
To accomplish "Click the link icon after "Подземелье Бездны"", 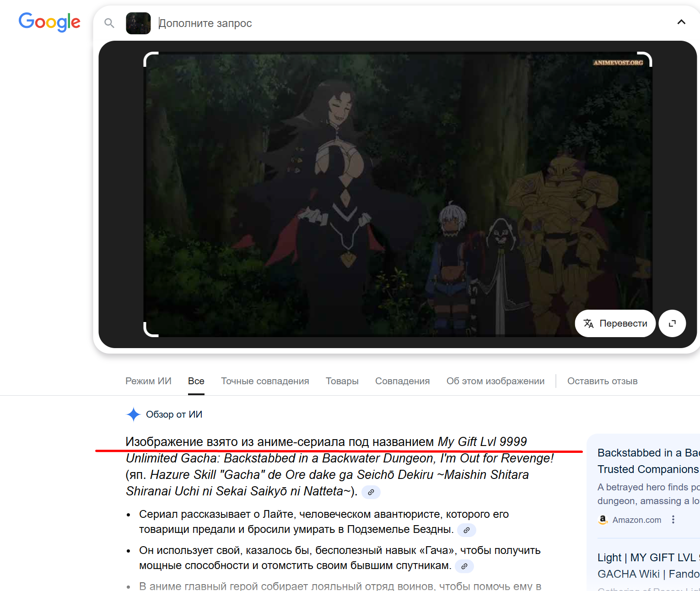I will tap(466, 530).
